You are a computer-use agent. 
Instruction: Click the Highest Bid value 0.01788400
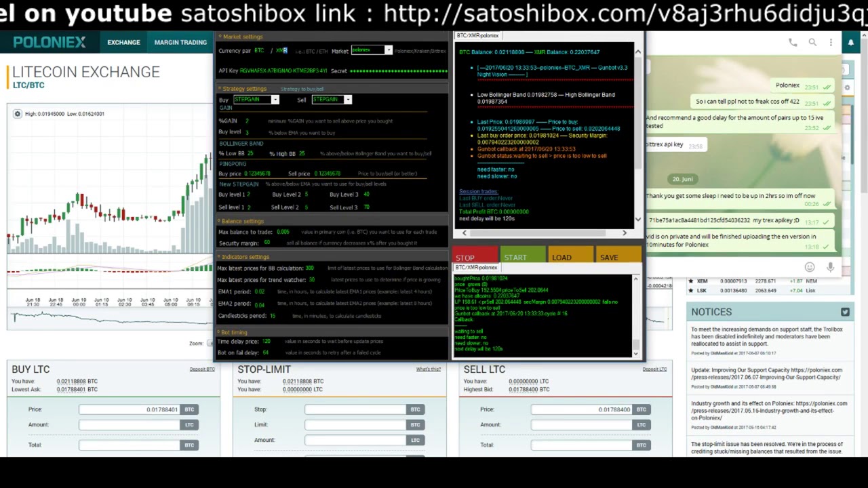tap(524, 390)
